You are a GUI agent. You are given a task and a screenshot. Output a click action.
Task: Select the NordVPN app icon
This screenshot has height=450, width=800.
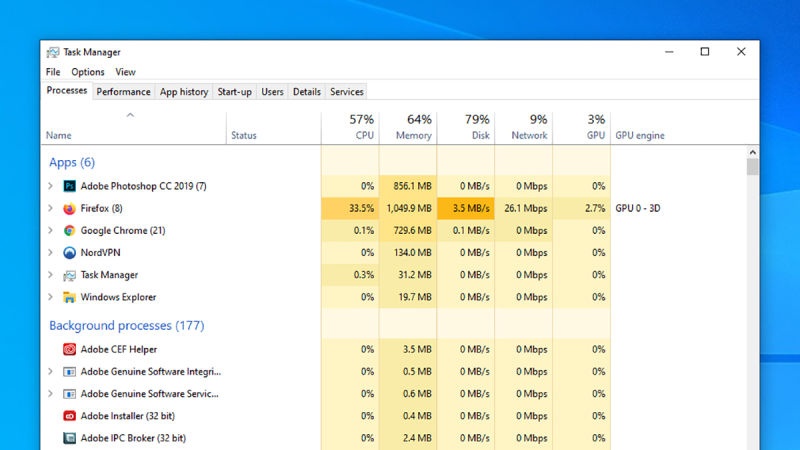pyautogui.click(x=69, y=252)
